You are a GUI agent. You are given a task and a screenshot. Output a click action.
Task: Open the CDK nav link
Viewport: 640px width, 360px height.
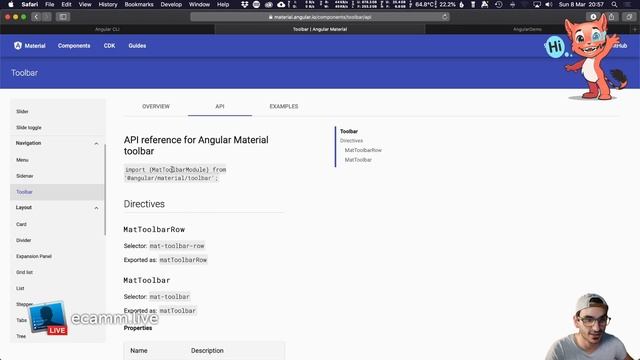[109, 46]
